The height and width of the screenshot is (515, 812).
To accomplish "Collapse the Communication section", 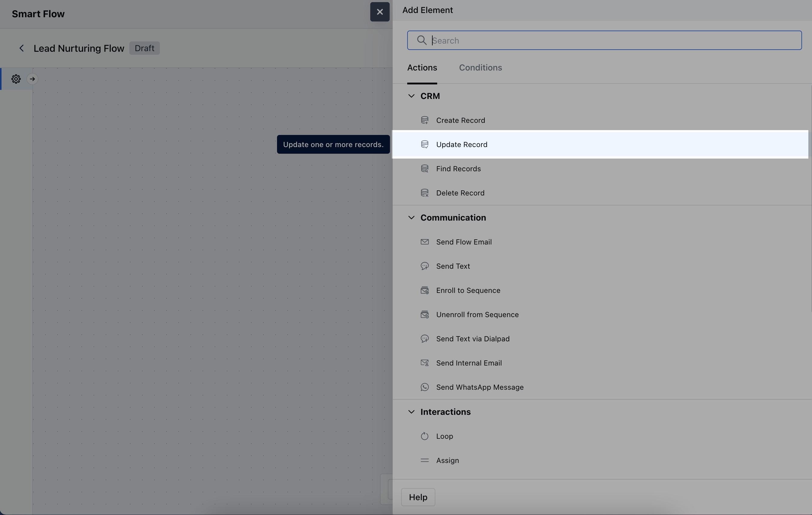I will point(411,218).
